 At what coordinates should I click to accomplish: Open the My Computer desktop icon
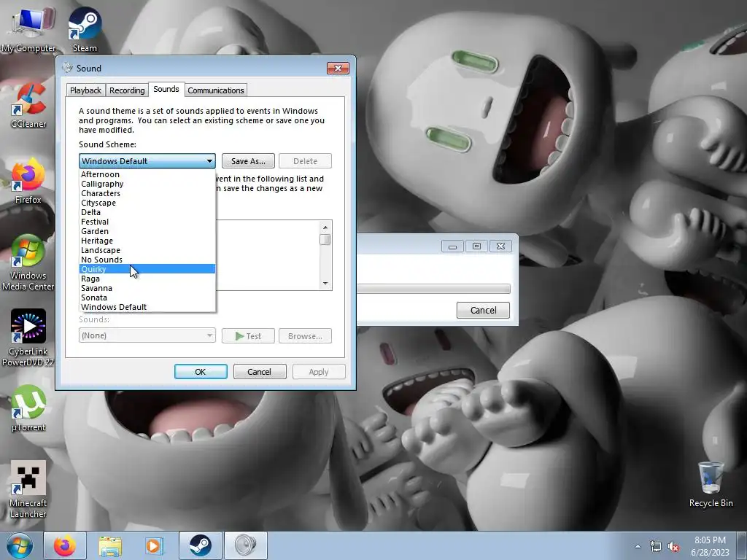[28, 29]
